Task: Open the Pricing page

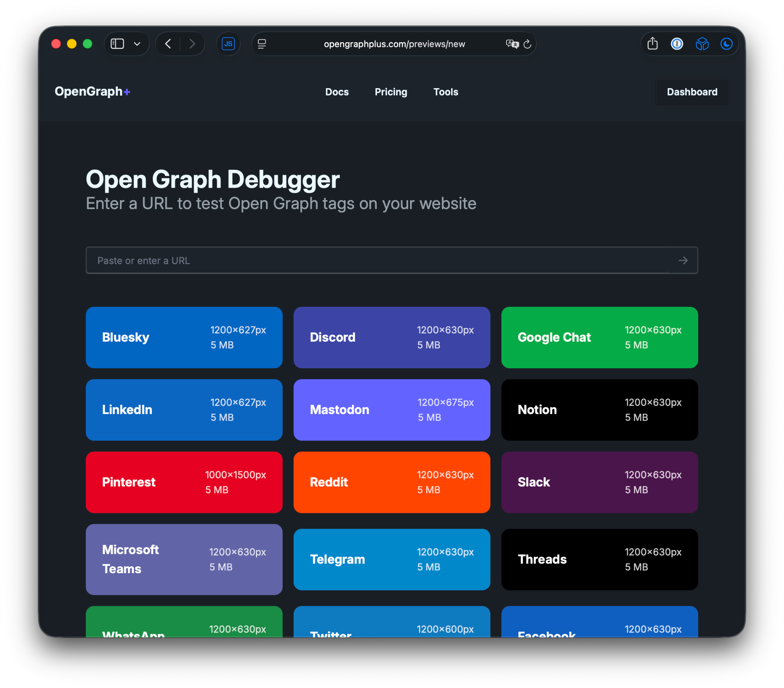Action: click(391, 92)
